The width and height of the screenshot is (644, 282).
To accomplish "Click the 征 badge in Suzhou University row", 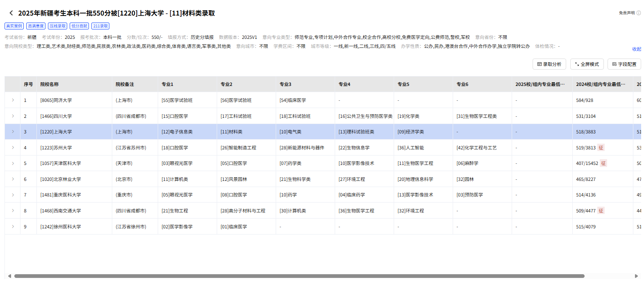I will [x=601, y=148].
